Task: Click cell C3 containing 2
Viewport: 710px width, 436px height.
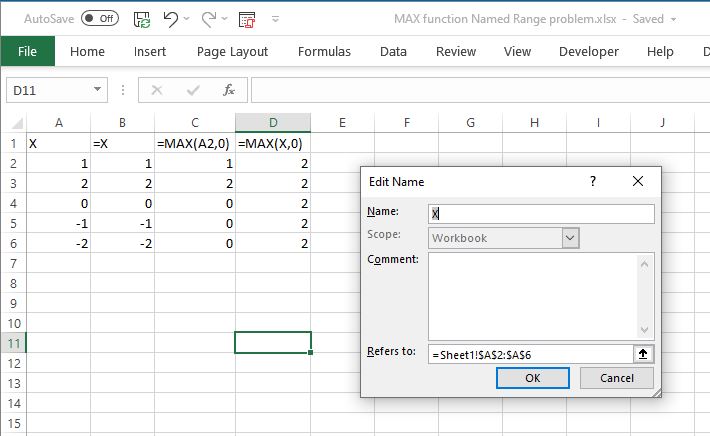Action: coord(195,183)
